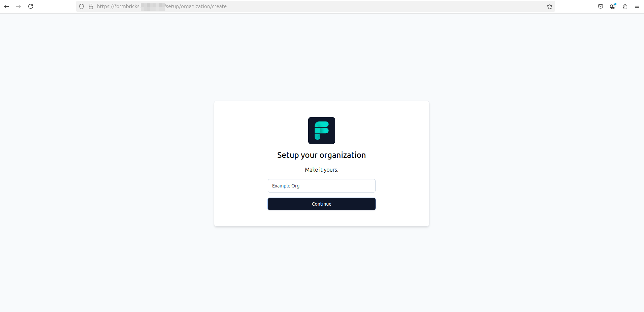This screenshot has width=644, height=312.
Task: Click the "Setup your organization" heading
Action: click(x=321, y=155)
